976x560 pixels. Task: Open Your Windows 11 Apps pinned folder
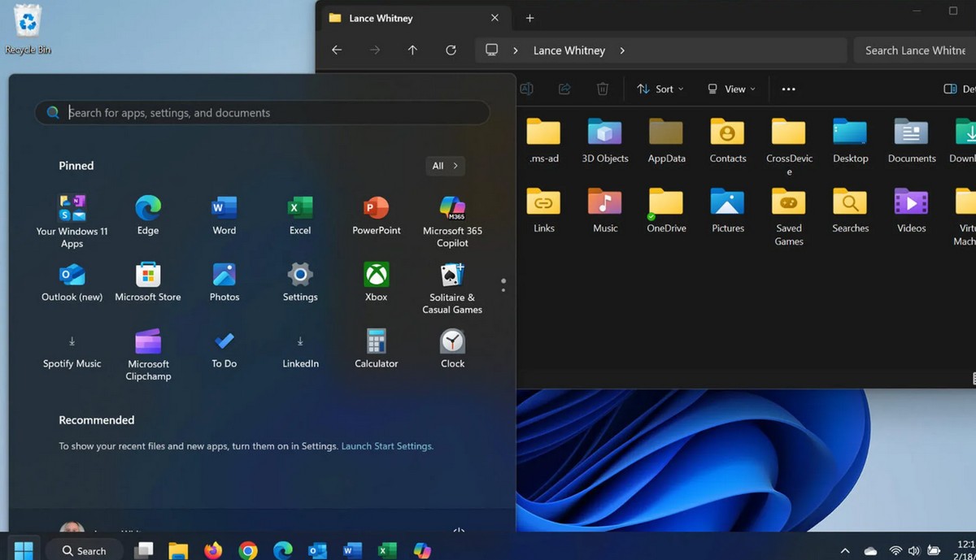[x=72, y=221]
